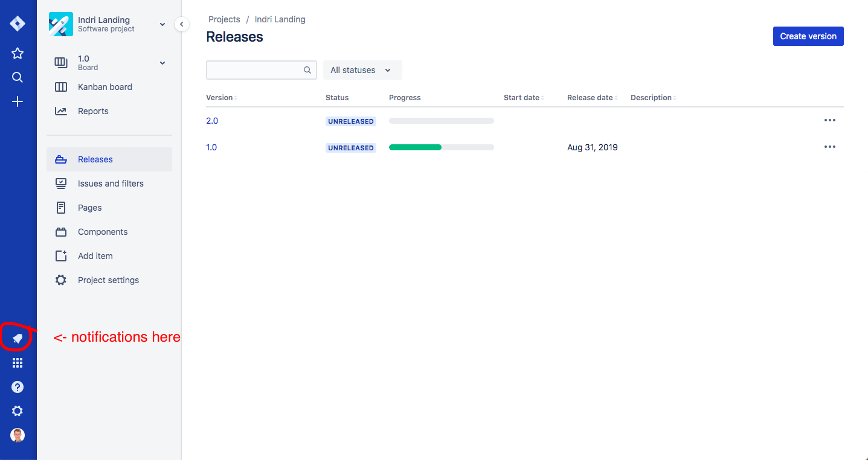Click the version 1.0 progress bar
The height and width of the screenshot is (460, 868).
(x=442, y=147)
